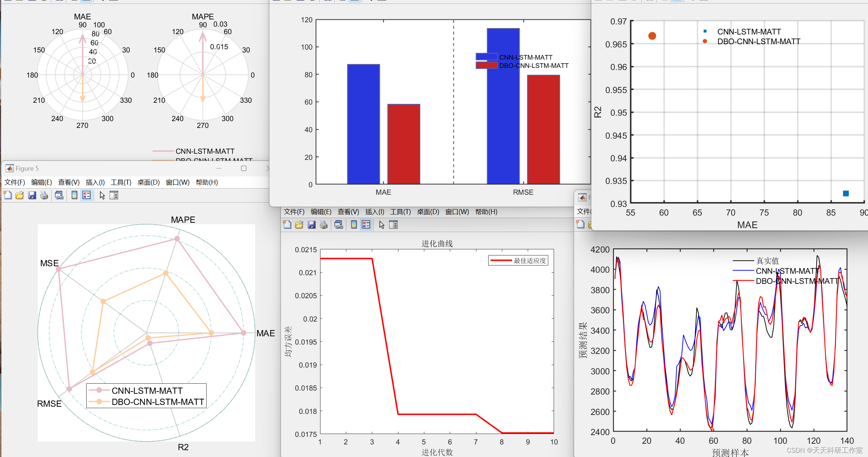This screenshot has width=868, height=457.
Task: New Figure icon in evolution curve window
Action: click(x=287, y=225)
